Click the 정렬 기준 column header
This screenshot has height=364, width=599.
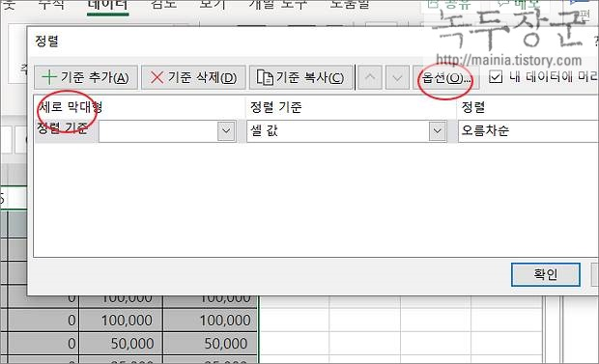(275, 107)
